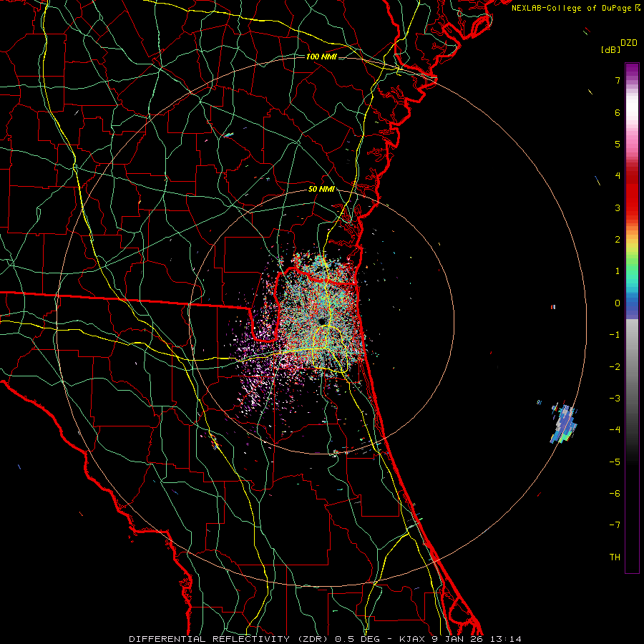Screen dimensions: 644x644
Task: Click the -1 value on the color scale
Action: coord(615,335)
